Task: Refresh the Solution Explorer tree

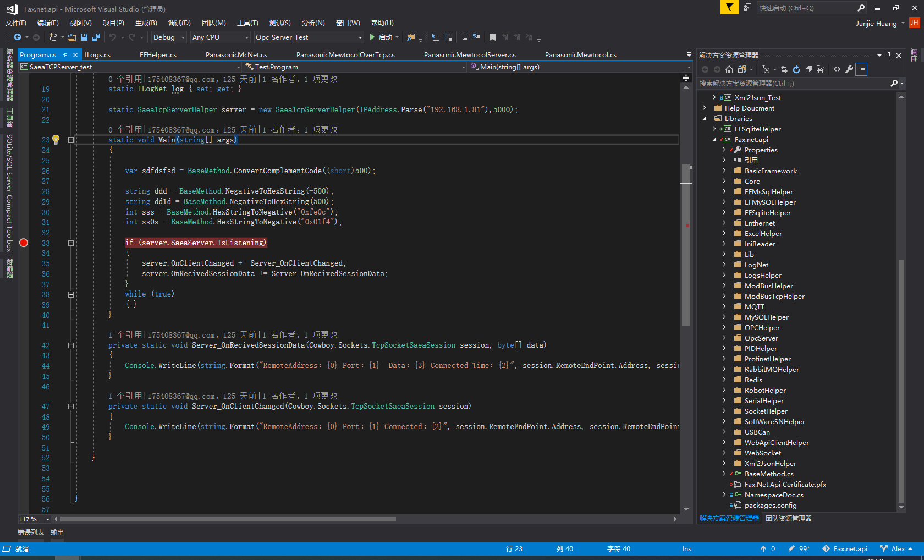Action: tap(796, 69)
